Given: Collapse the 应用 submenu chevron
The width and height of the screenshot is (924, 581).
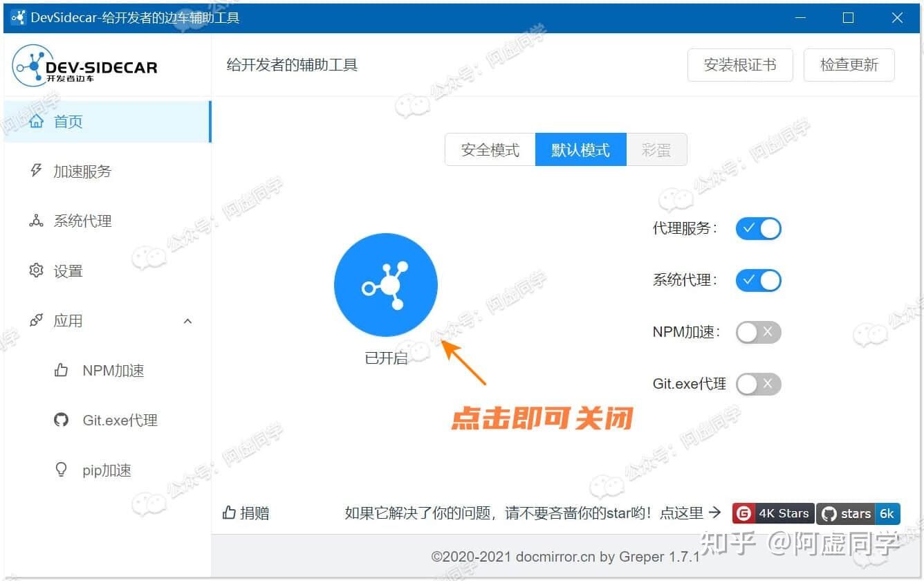Looking at the screenshot, I should pos(187,321).
